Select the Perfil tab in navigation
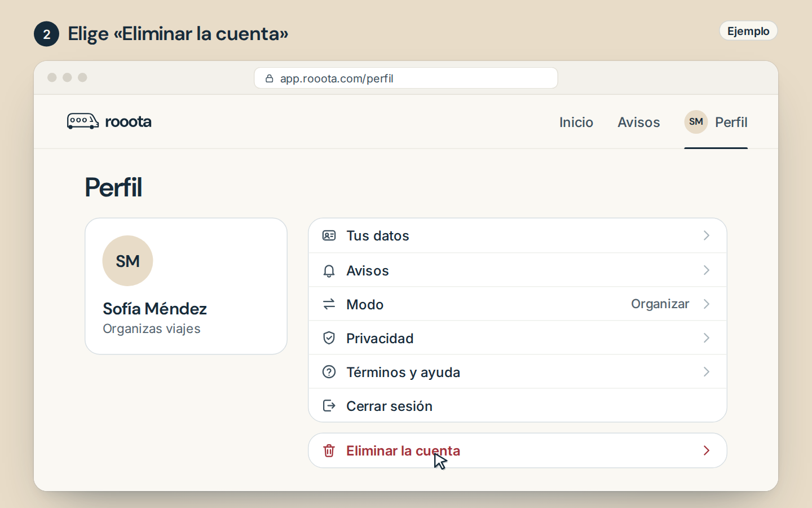Screen dimensions: 812x508 click(716, 122)
